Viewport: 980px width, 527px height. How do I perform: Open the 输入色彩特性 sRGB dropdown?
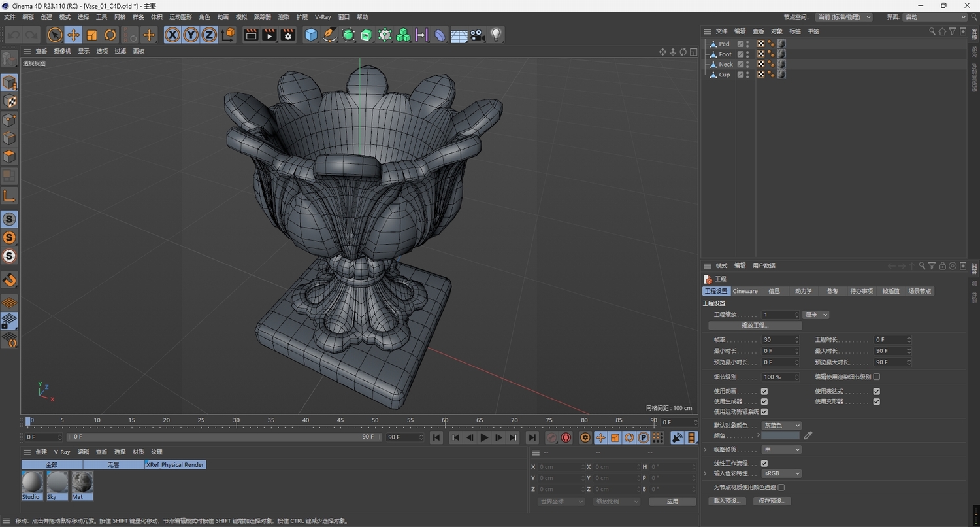click(x=781, y=473)
